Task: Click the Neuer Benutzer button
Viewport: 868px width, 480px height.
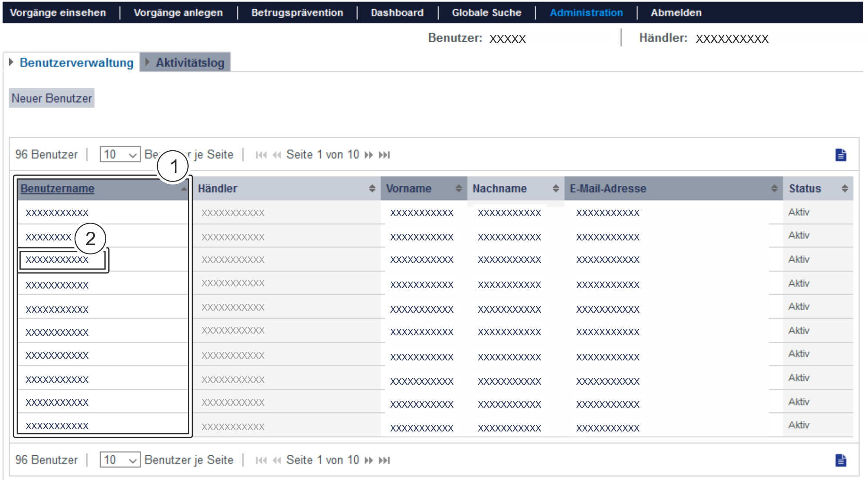Action: 52,98
